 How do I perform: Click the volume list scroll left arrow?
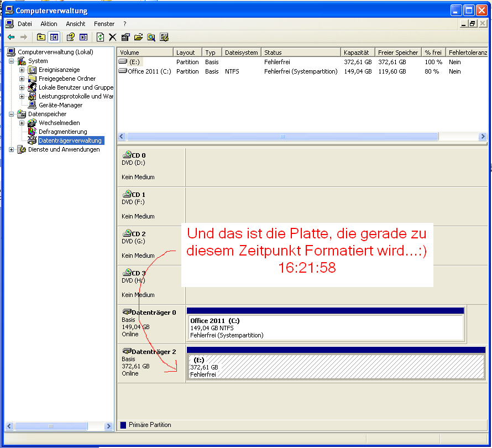point(122,136)
